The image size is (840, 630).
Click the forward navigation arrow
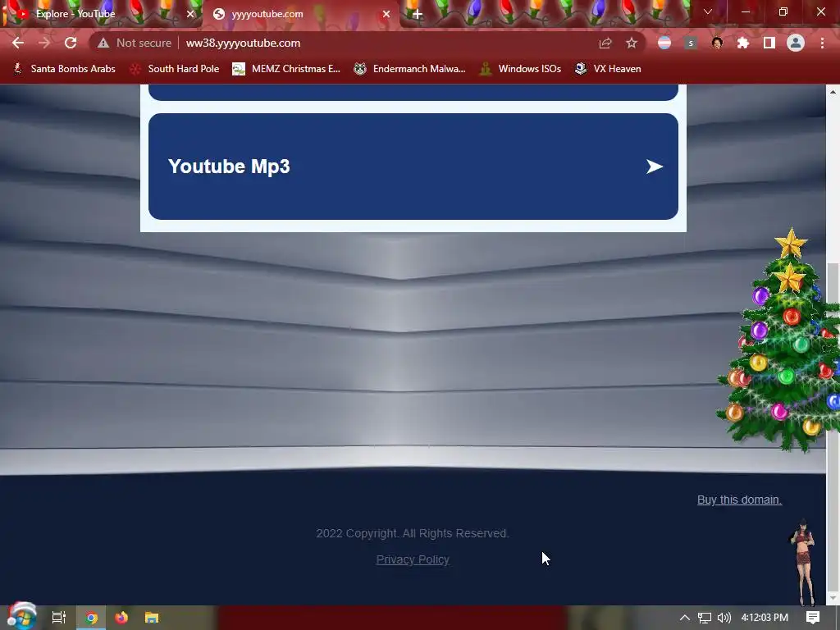pyautogui.click(x=44, y=43)
